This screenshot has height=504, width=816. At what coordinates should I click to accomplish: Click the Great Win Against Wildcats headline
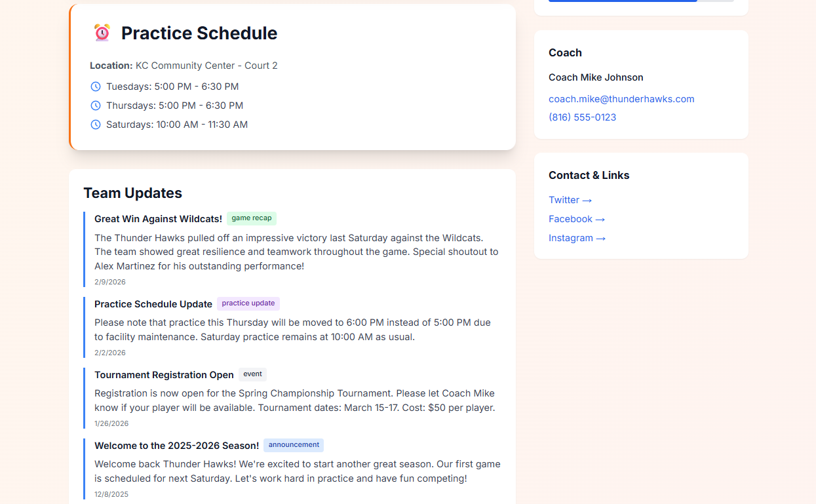157,218
